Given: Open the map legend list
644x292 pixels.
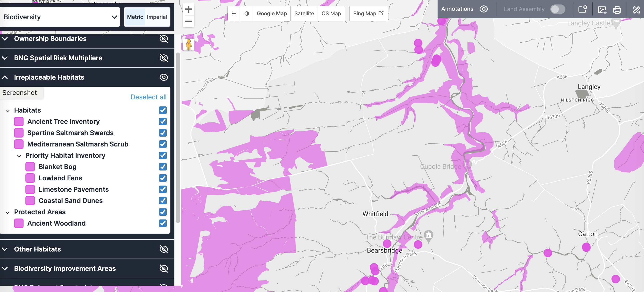Looking at the screenshot, I should (x=234, y=13).
